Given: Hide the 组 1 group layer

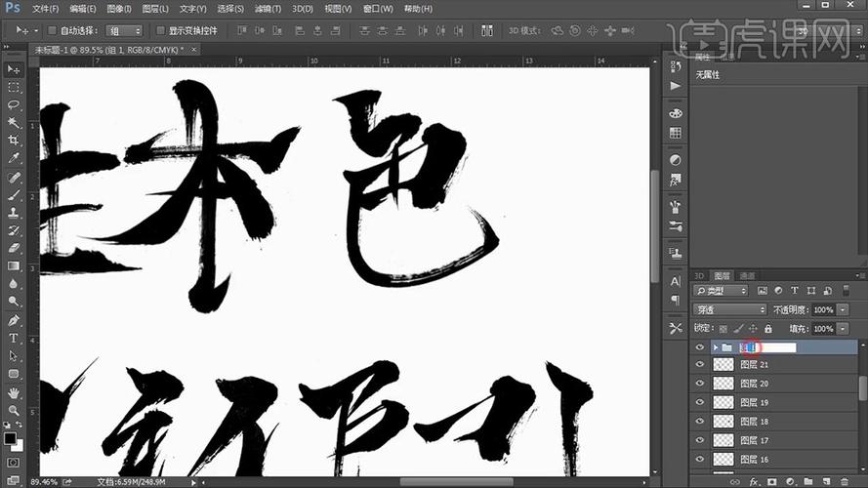Looking at the screenshot, I should (x=700, y=347).
